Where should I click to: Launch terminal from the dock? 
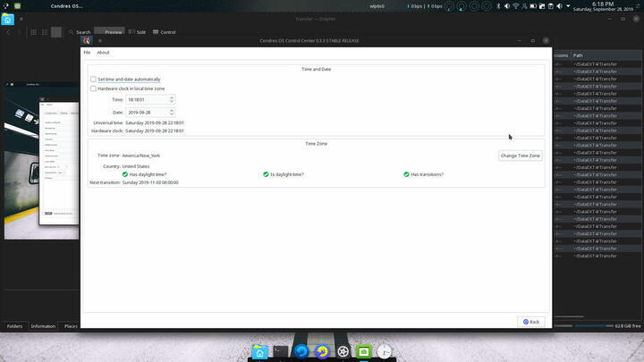click(x=281, y=352)
